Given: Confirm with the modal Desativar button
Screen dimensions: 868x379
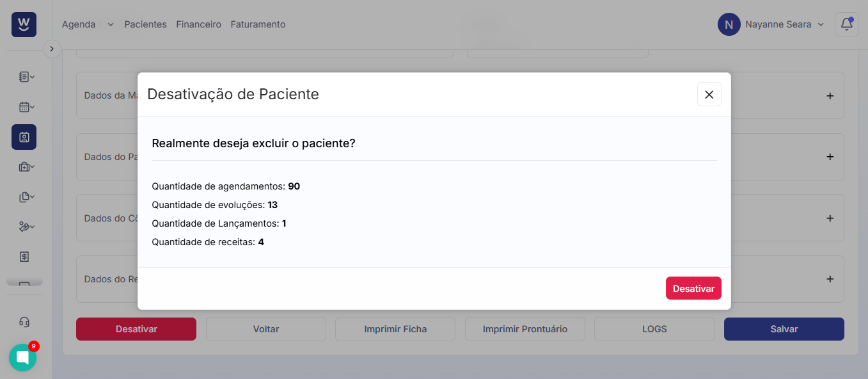Looking at the screenshot, I should pos(693,288).
